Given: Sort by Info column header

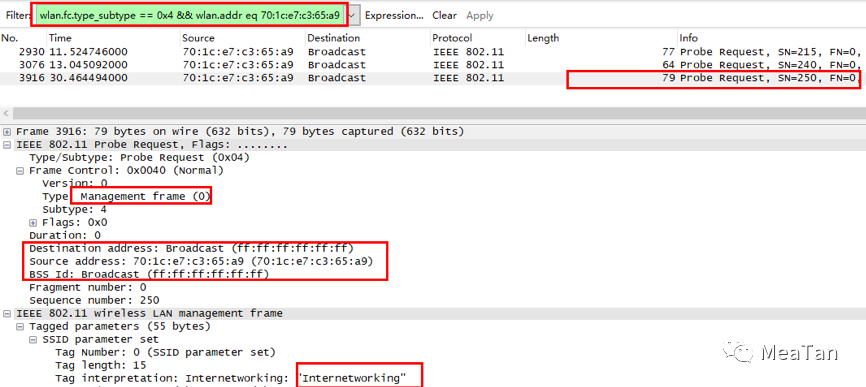Looking at the screenshot, I should coord(688,38).
